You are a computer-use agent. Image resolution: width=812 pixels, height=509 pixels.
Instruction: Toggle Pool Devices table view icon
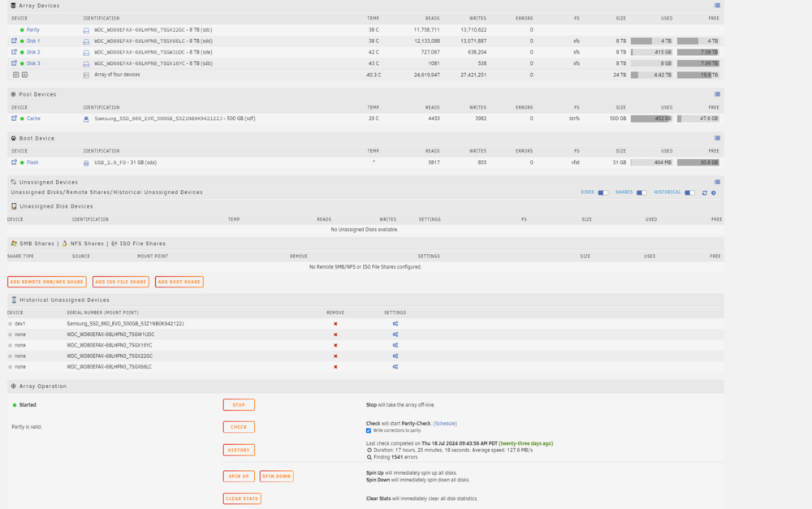coord(717,94)
